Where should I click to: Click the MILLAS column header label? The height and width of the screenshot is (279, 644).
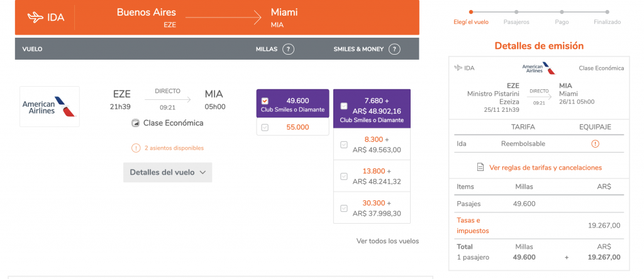[267, 49]
